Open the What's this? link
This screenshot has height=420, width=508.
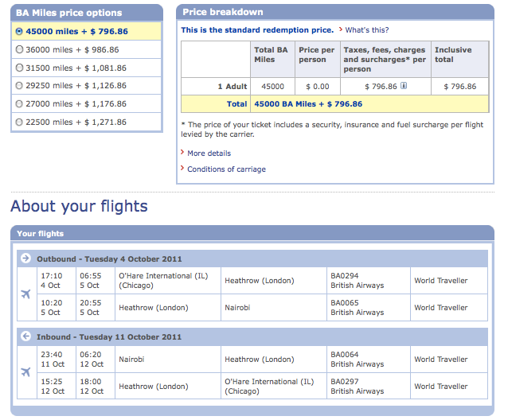pos(367,30)
